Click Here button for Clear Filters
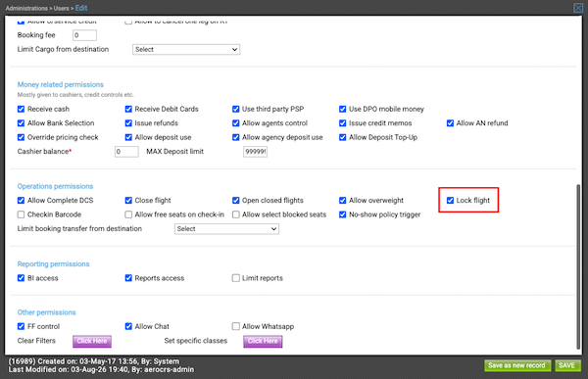The height and width of the screenshot is (379, 588). (x=92, y=341)
